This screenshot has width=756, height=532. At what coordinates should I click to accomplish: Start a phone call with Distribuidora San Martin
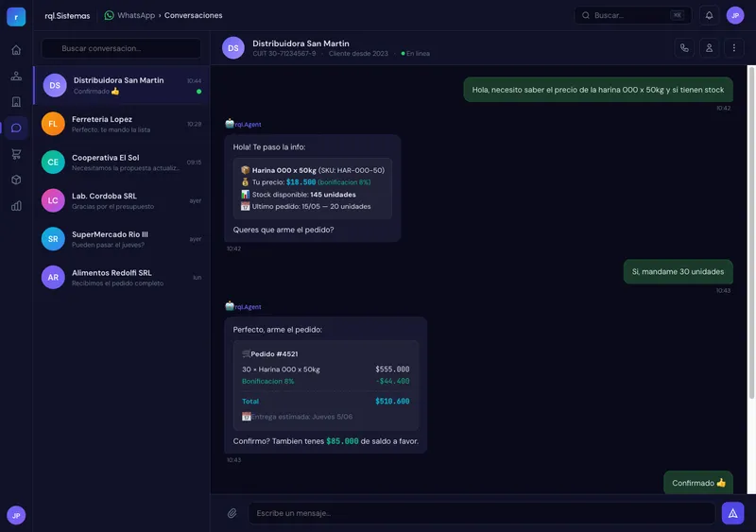click(x=683, y=48)
